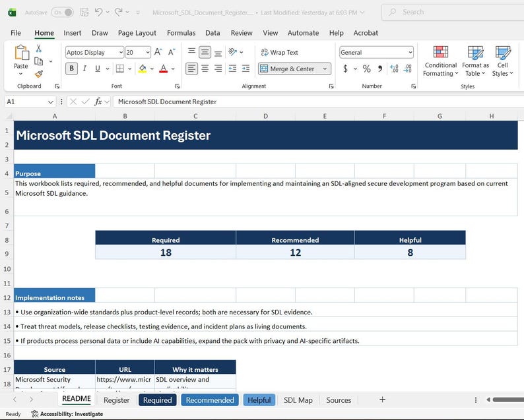Viewport: 524px width, 420px height.
Task: Click the Undo arrow
Action: [98, 13]
